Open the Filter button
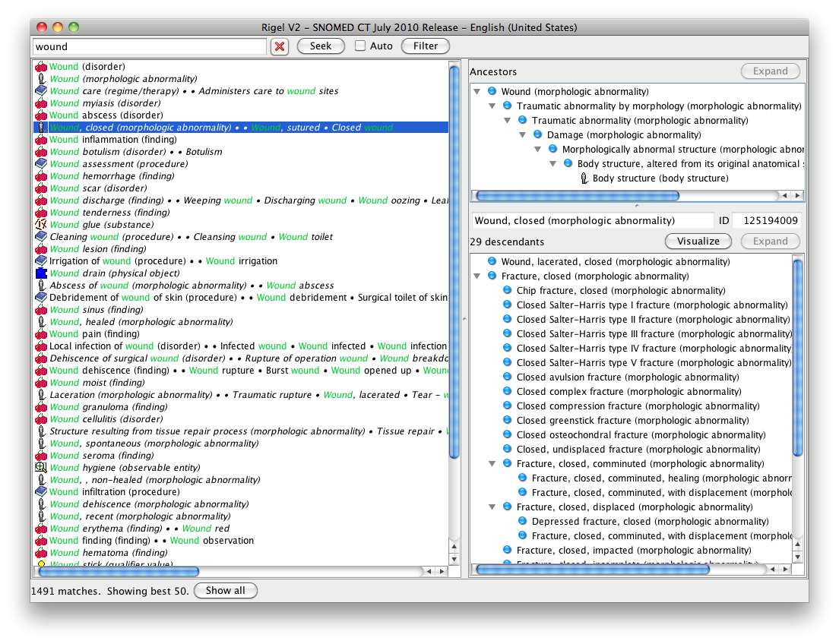 (426, 46)
